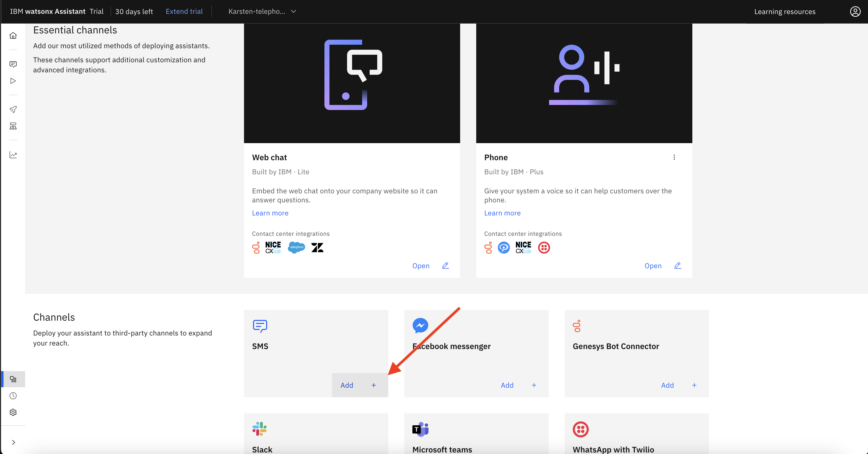Click the Slack channel icon
Image resolution: width=868 pixels, height=454 pixels.
click(x=260, y=429)
